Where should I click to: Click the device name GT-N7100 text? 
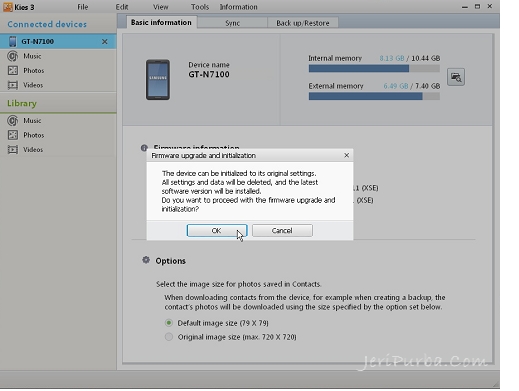pos(209,74)
